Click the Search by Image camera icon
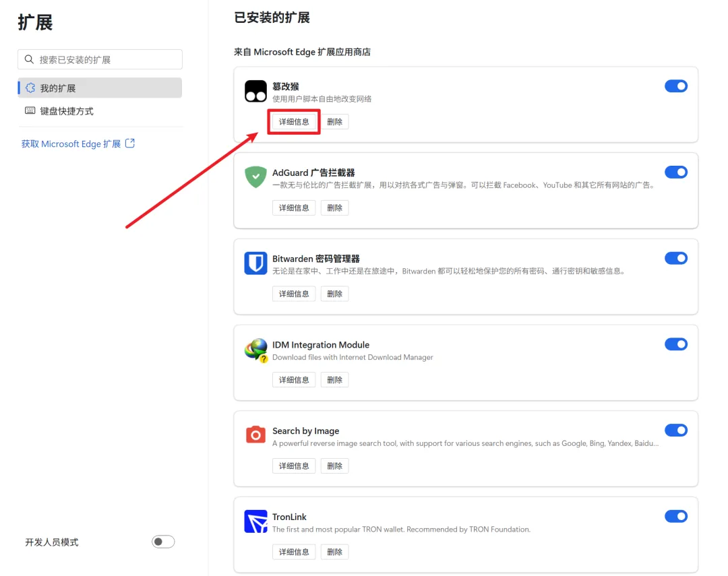This screenshot has width=728, height=576. pyautogui.click(x=255, y=435)
